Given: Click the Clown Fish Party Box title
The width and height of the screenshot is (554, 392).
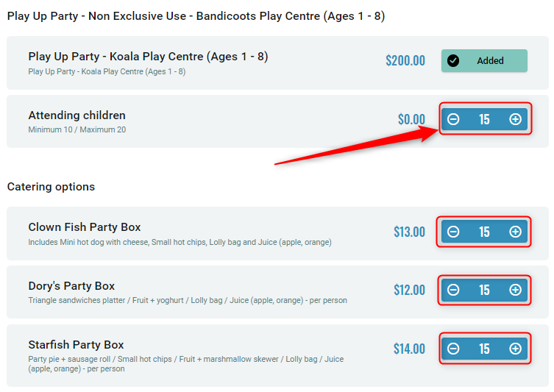Looking at the screenshot, I should 85,227.
